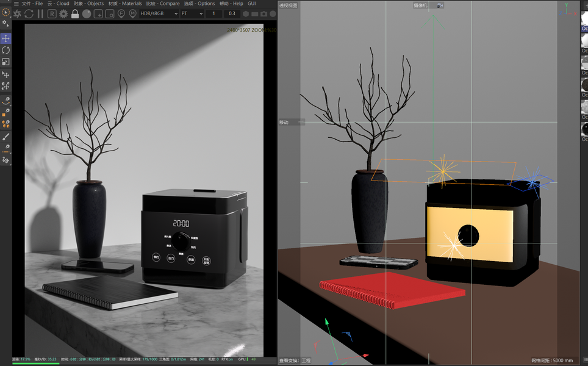Toggle the clay mode sphere icon
This screenshot has width=588, height=366.
pyautogui.click(x=87, y=14)
